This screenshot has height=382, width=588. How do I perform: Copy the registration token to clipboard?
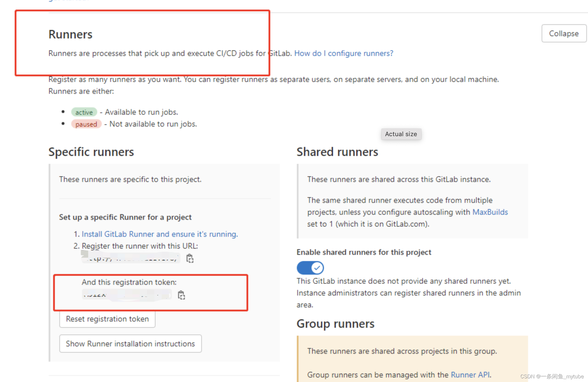pos(181,295)
